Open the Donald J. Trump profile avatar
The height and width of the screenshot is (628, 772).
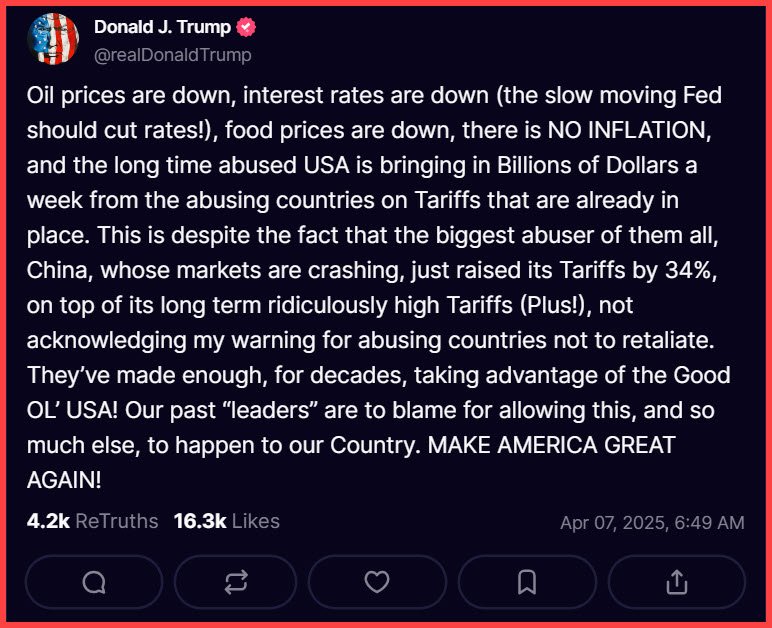coord(54,39)
